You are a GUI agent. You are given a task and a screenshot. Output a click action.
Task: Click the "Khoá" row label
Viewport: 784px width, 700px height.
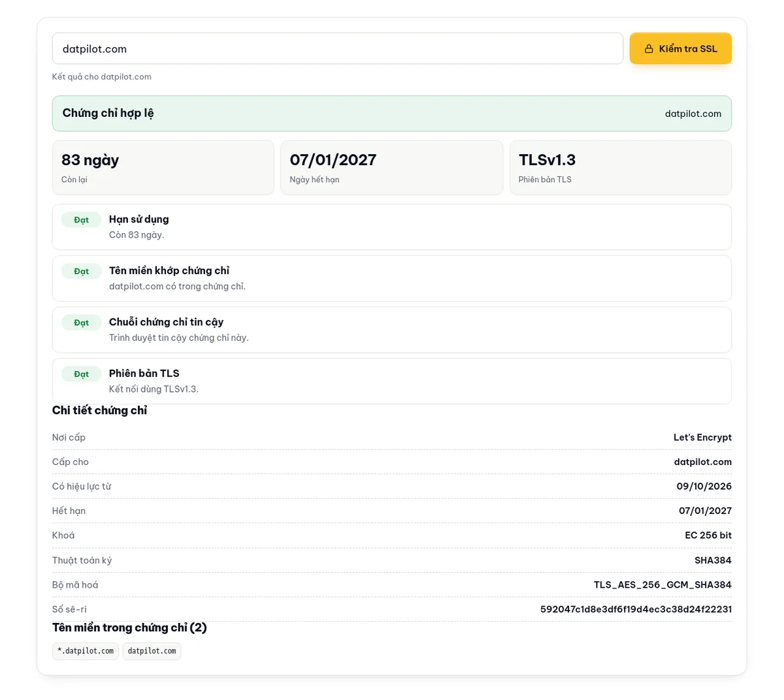coord(63,535)
